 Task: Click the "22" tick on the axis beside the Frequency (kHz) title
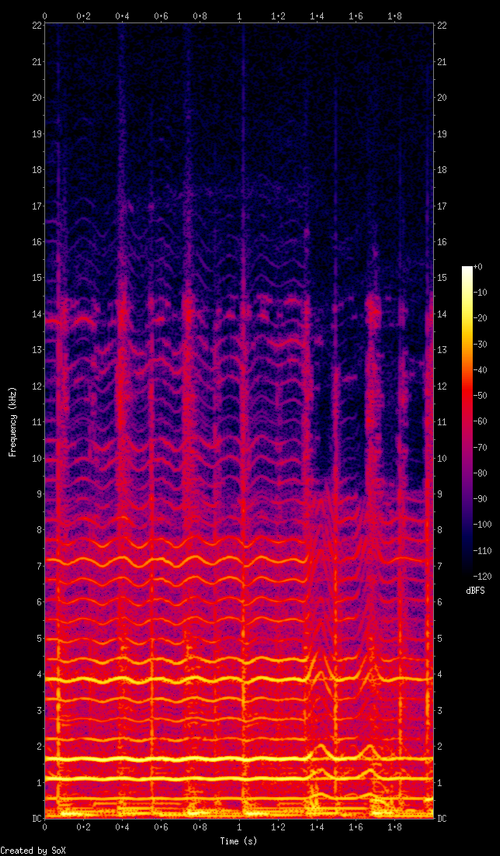coord(36,26)
